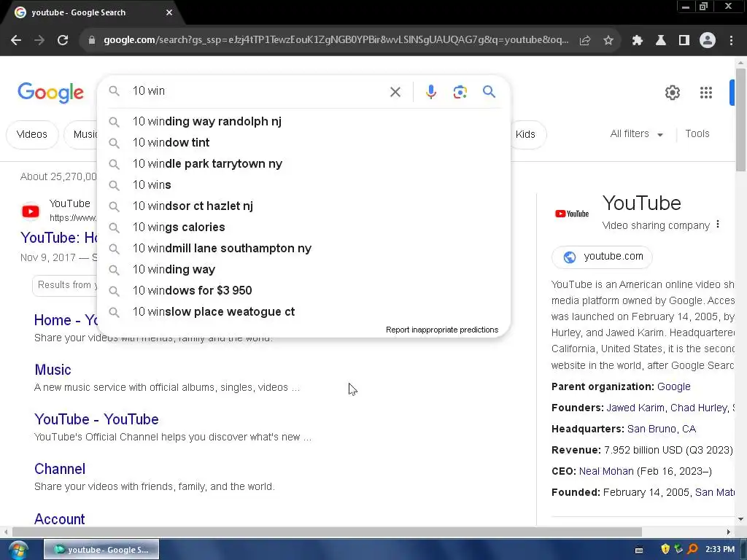Image resolution: width=747 pixels, height=560 pixels.
Task: Reload the current page
Action: click(x=63, y=40)
